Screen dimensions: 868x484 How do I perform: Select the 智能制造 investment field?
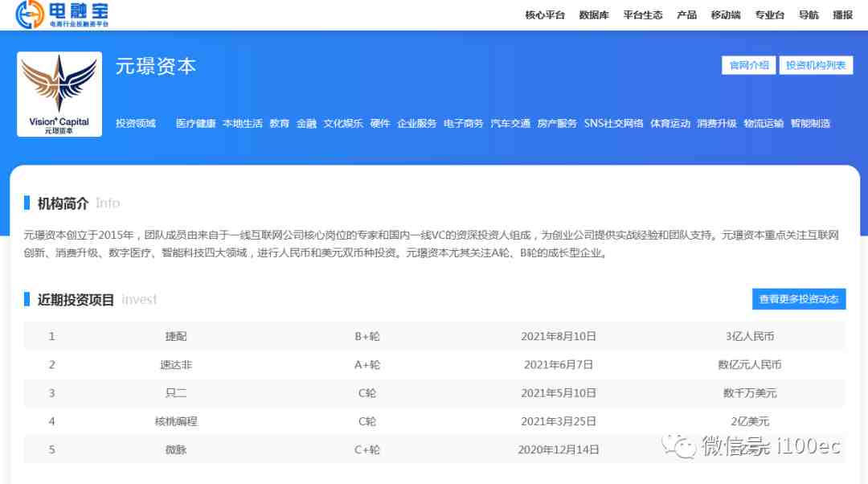click(x=810, y=124)
